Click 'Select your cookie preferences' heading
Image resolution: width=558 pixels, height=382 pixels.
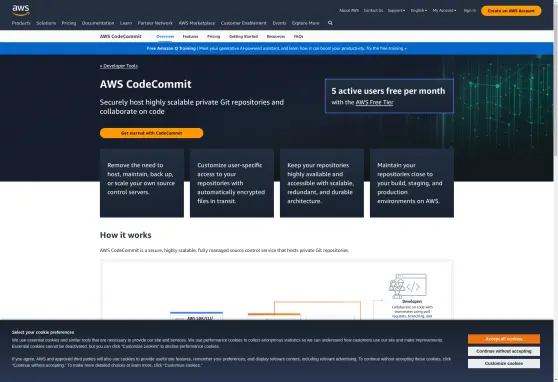point(43,332)
